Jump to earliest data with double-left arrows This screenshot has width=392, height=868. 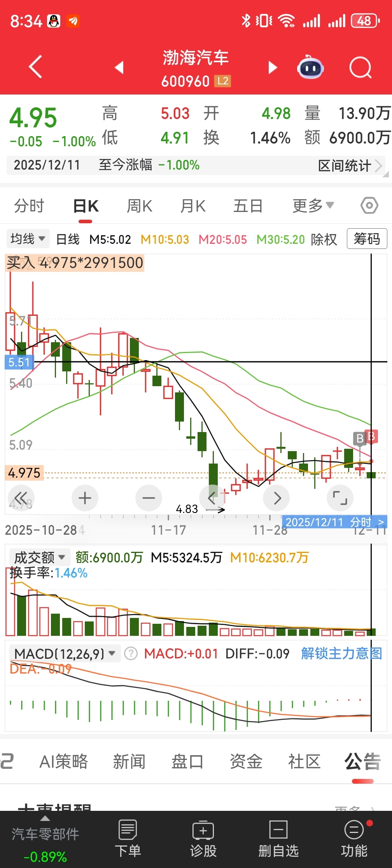[21, 498]
